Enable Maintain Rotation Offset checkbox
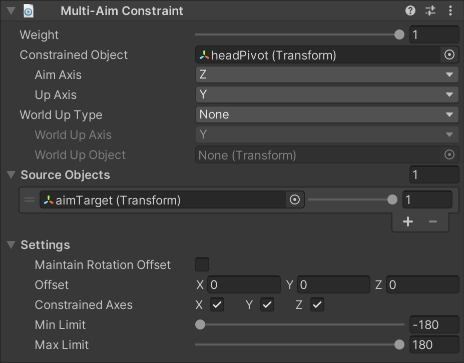 (x=202, y=265)
